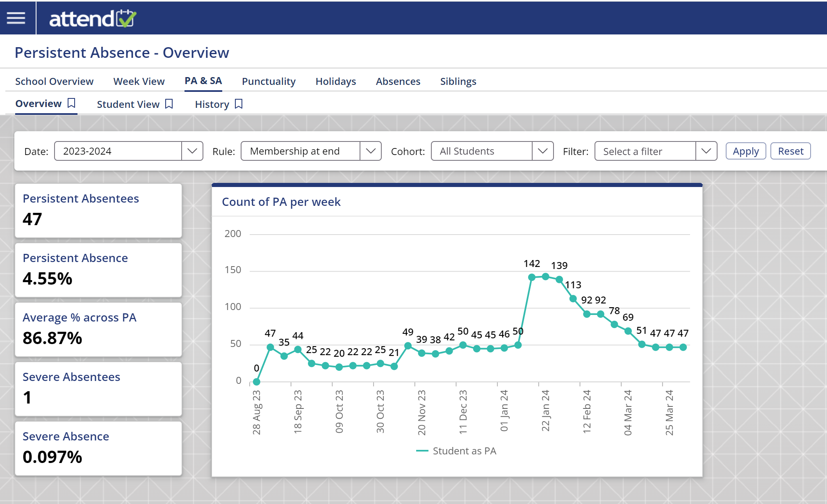Click the data point labeled 113
The width and height of the screenshot is (827, 504).
(573, 299)
